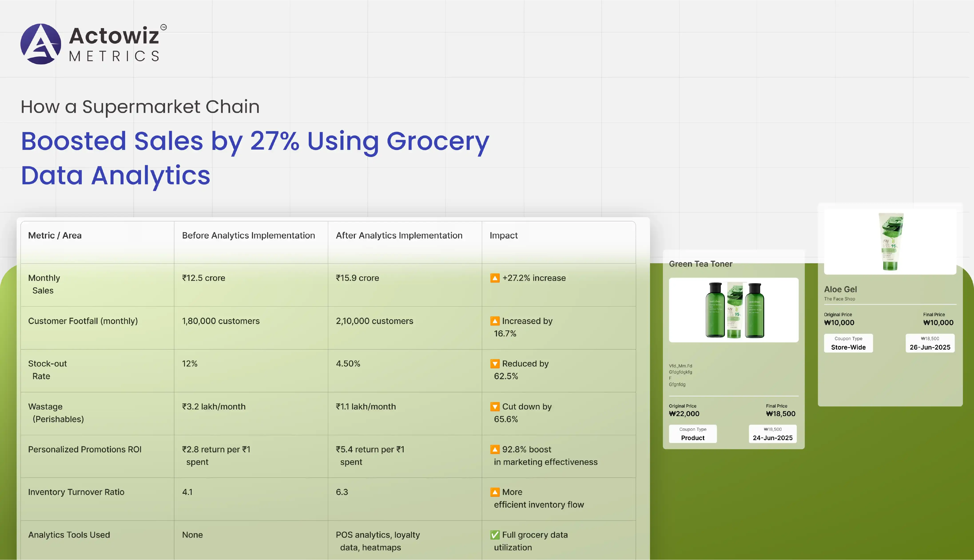
Task: Click the down-arrow icon beside Cut down by
Action: [x=495, y=407]
